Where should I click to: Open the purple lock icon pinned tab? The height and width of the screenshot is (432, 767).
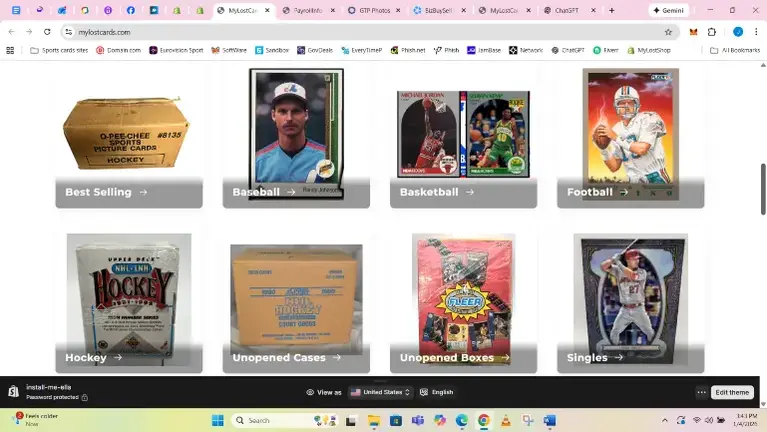(x=108, y=10)
